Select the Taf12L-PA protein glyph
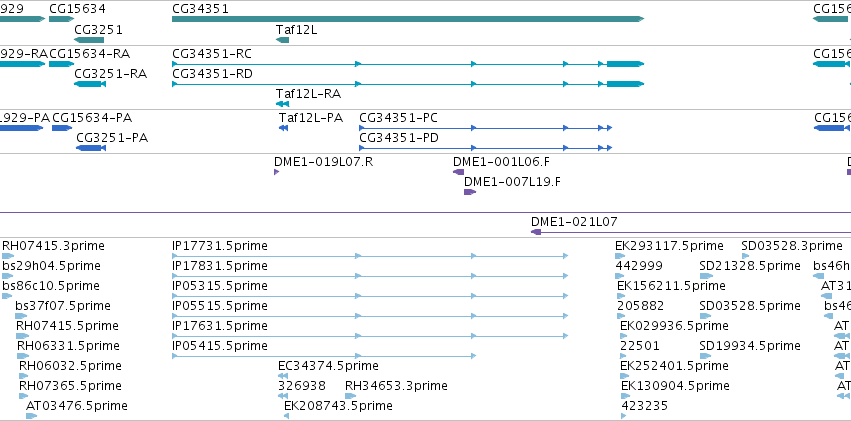Screen dimensions: 851x421 (283, 127)
